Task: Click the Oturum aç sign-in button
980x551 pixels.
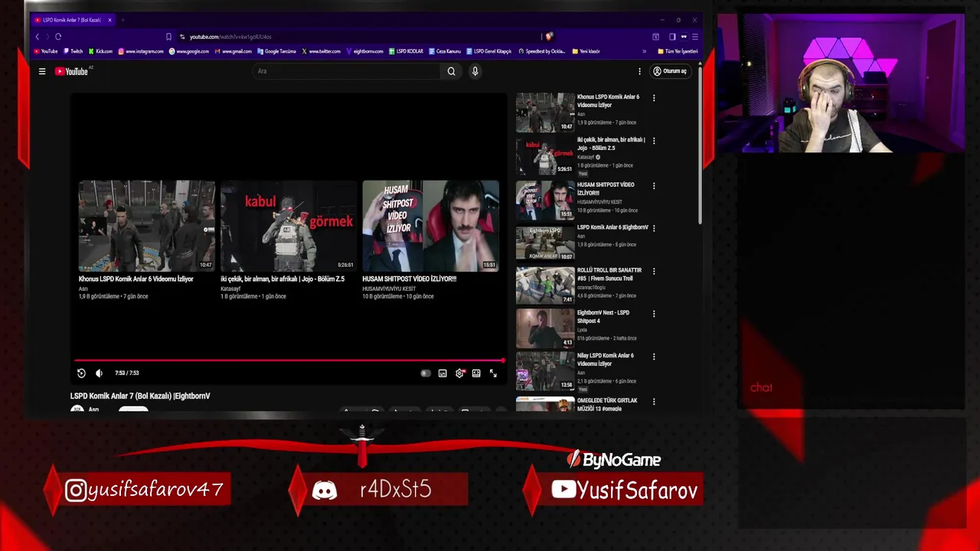Action: [x=670, y=71]
